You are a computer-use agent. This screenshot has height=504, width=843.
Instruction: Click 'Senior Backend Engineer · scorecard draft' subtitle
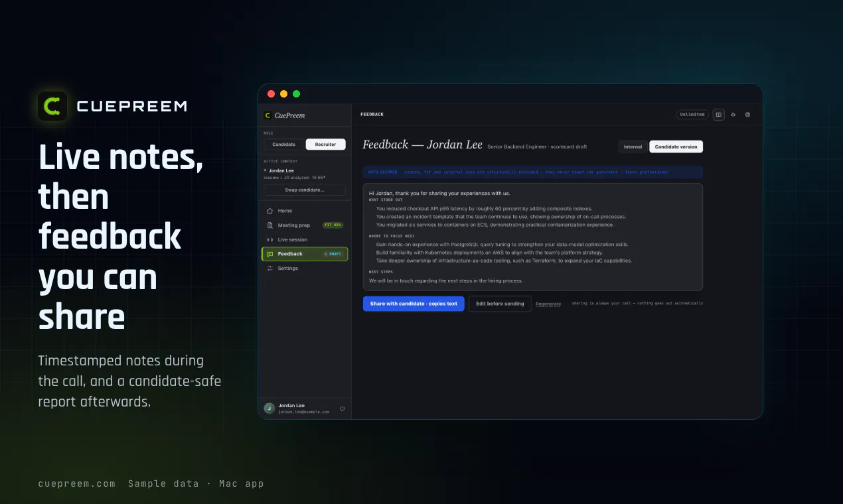(x=537, y=147)
